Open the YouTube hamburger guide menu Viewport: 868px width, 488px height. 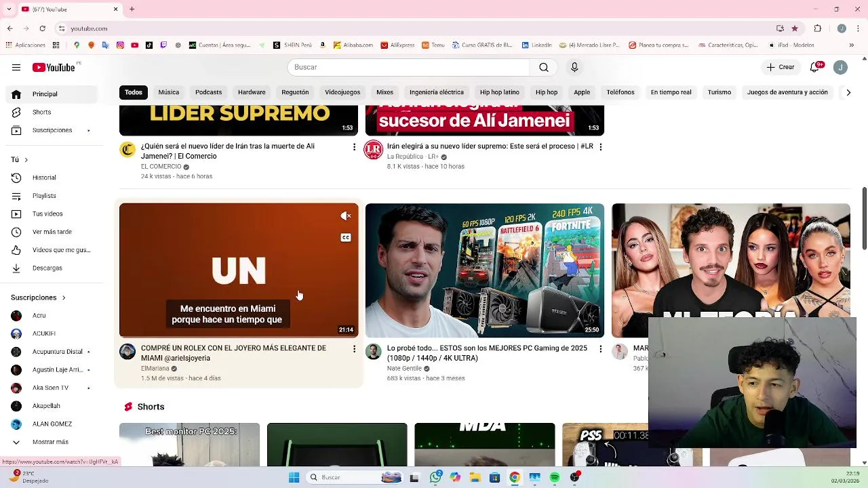click(x=16, y=67)
